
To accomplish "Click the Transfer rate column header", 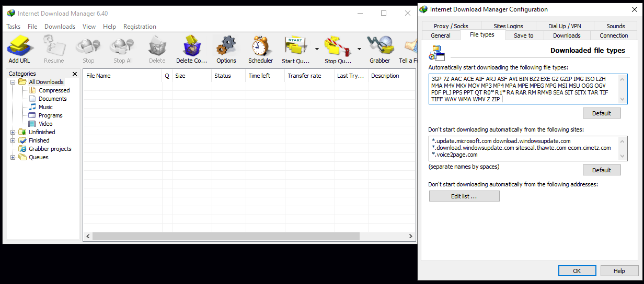I will (x=309, y=76).
